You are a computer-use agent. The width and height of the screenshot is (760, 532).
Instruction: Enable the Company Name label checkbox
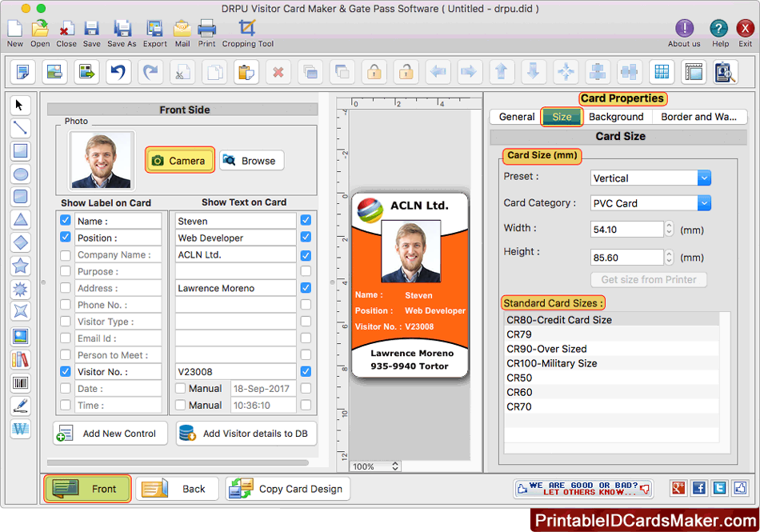(x=66, y=255)
